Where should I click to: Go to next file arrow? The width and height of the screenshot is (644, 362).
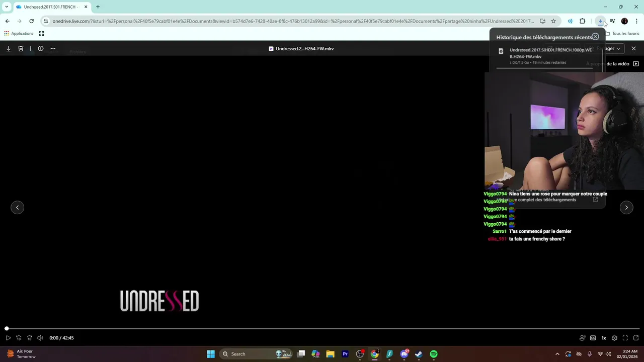(626, 207)
